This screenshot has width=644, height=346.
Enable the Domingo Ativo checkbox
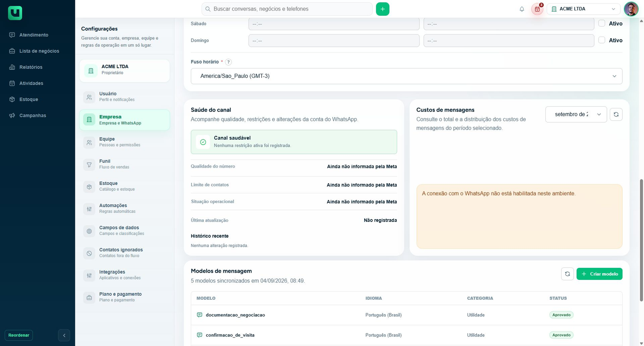point(602,40)
